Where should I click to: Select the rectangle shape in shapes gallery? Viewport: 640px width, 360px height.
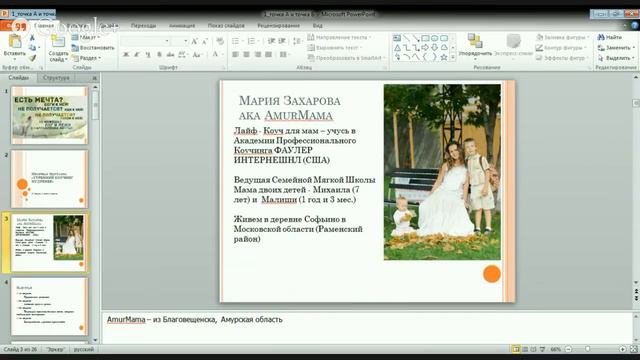coord(425,38)
